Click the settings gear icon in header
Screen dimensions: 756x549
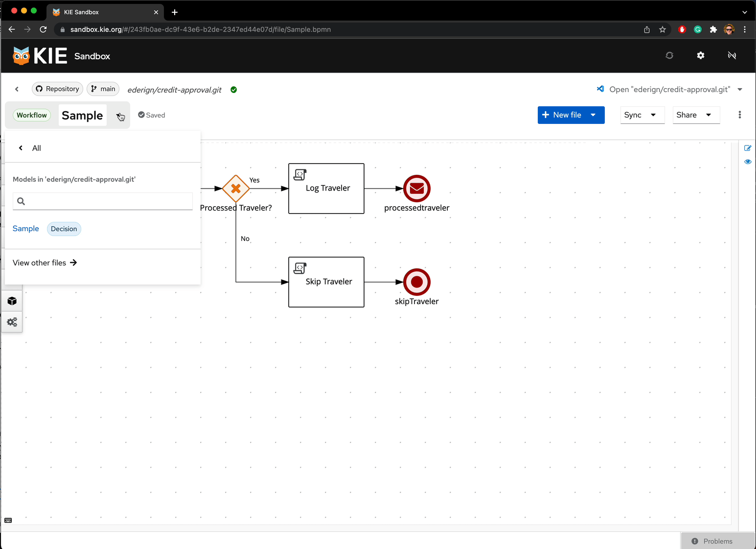pyautogui.click(x=700, y=55)
